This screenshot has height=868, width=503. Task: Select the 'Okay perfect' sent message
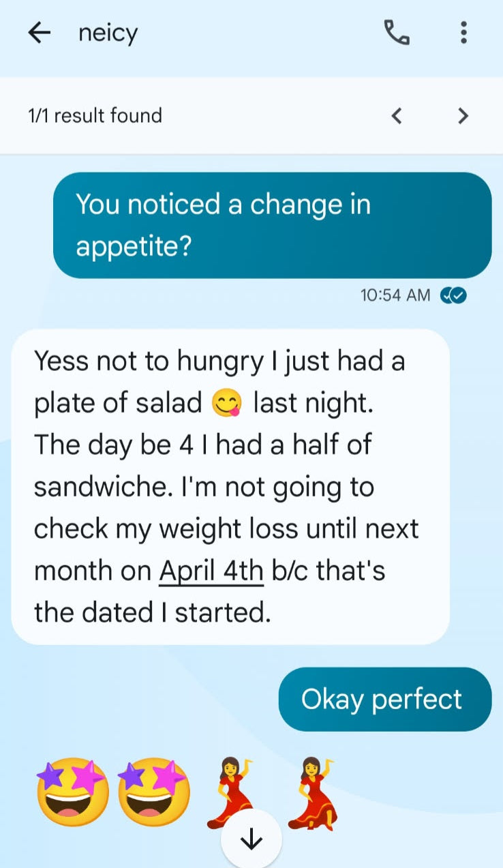click(384, 700)
